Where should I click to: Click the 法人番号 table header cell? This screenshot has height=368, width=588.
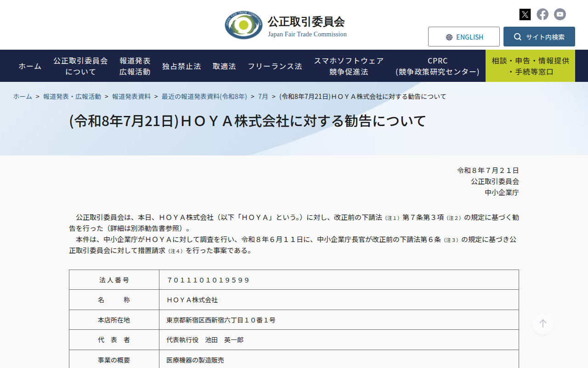click(114, 280)
